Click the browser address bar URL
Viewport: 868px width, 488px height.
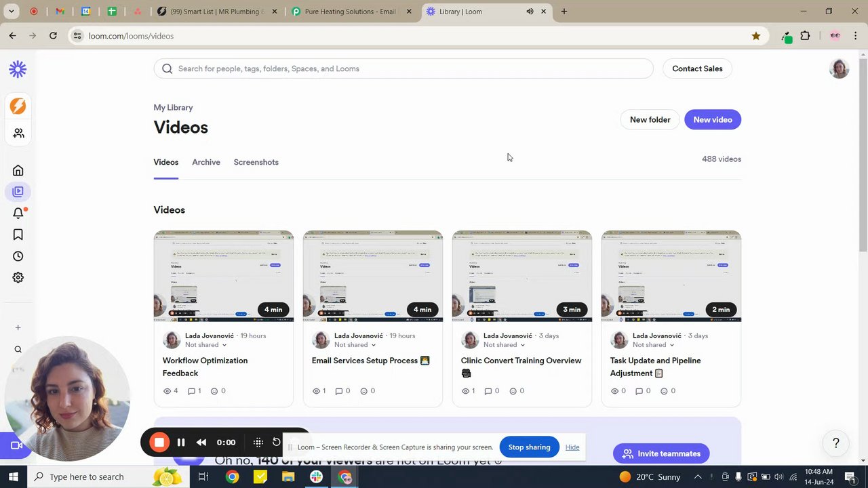[131, 36]
